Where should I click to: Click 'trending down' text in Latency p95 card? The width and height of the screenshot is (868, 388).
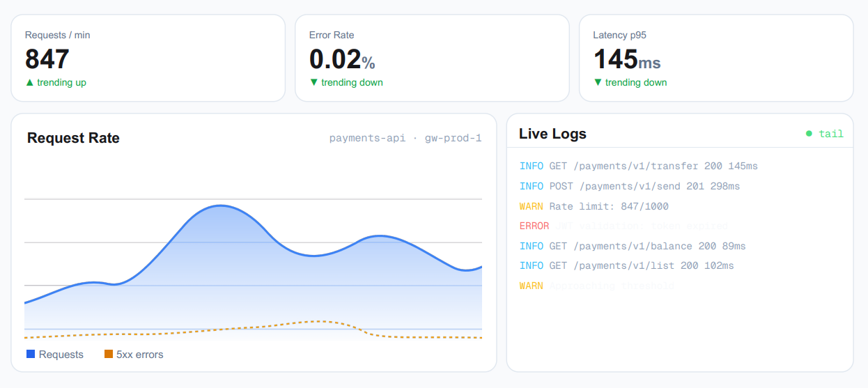click(x=636, y=82)
